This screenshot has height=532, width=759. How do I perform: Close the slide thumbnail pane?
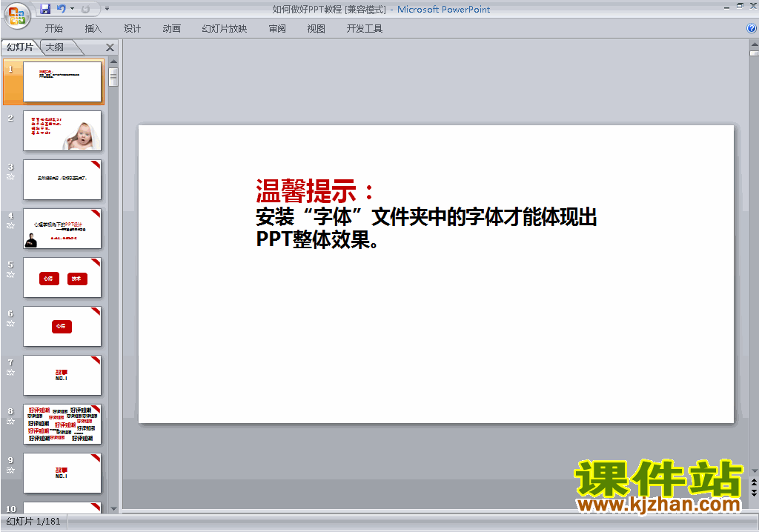pyautogui.click(x=110, y=47)
